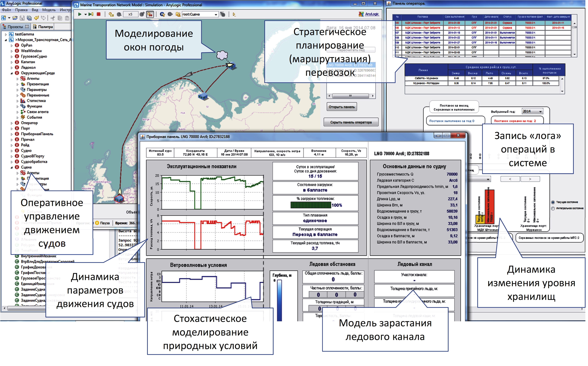
Task: Open the Вид menu
Action: click(x=35, y=10)
